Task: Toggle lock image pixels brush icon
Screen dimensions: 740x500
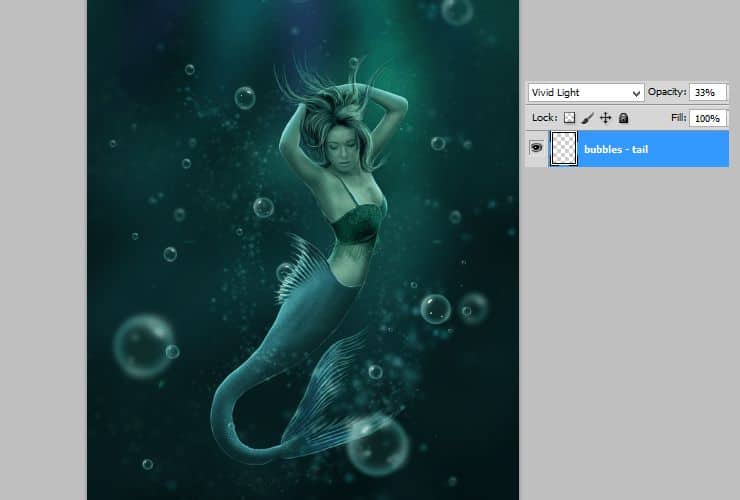Action: [587, 118]
